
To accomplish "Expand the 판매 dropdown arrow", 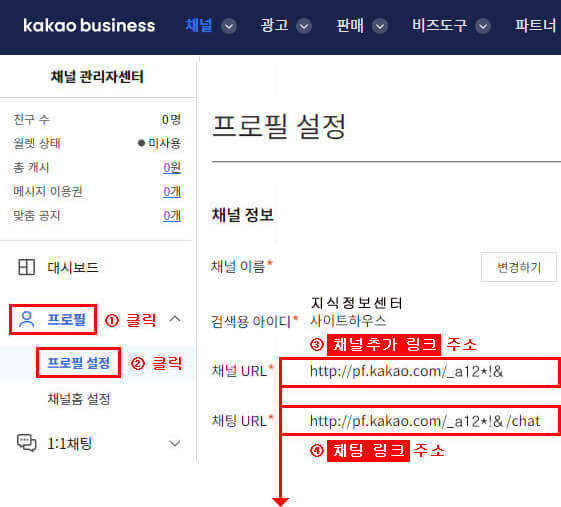I will (380, 26).
